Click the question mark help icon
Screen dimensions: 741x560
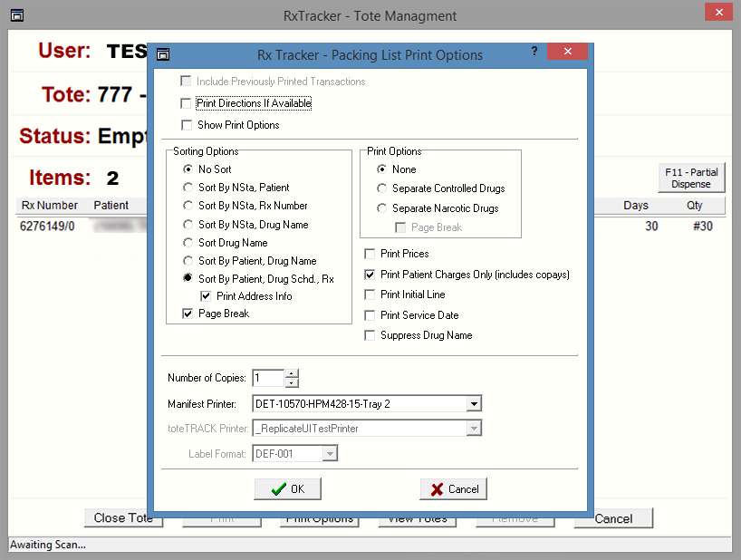[534, 52]
